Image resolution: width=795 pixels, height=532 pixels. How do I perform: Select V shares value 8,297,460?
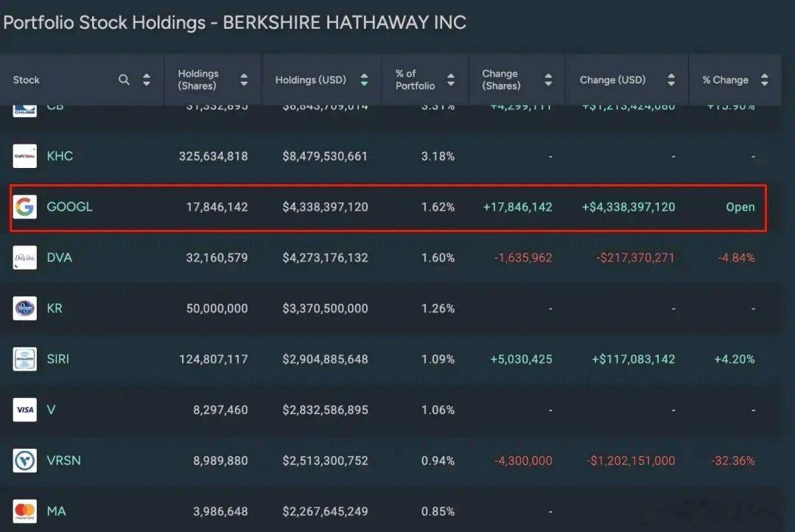pos(220,410)
